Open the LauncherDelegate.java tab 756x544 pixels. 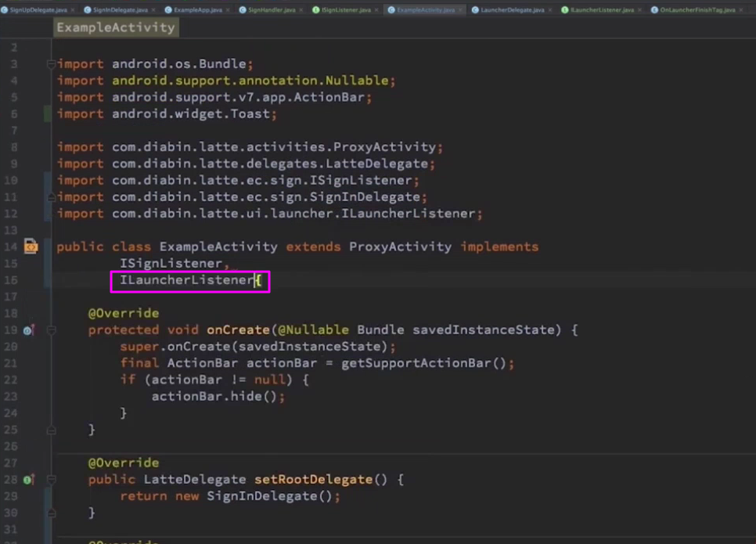(x=513, y=9)
